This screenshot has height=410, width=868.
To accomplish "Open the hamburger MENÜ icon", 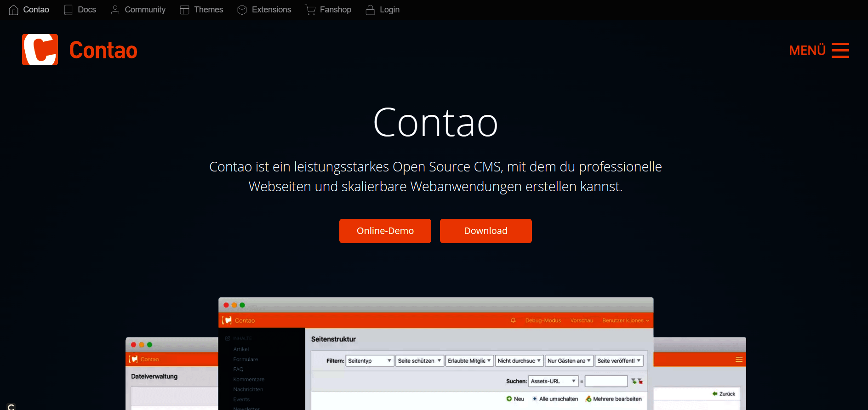I will point(840,50).
